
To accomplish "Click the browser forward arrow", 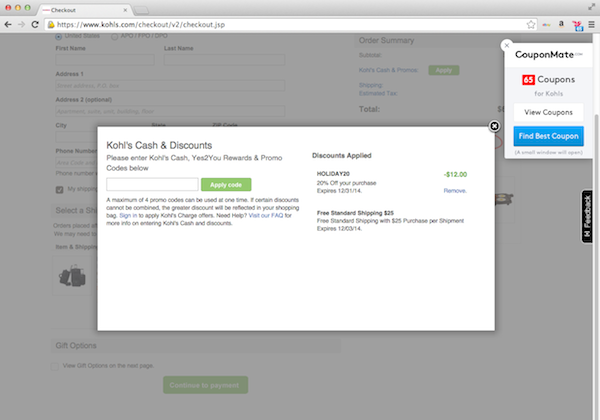I will click(21, 24).
